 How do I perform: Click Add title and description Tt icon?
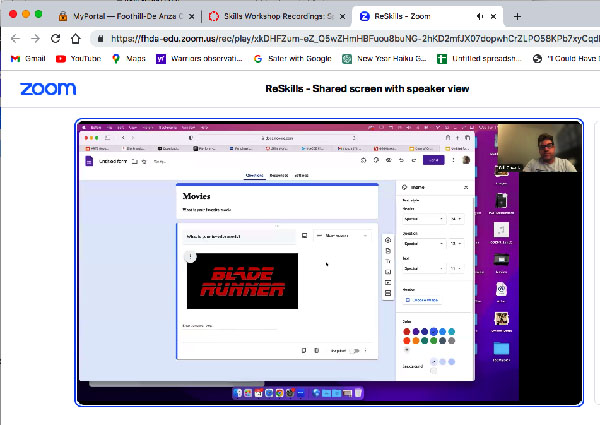coord(388,261)
